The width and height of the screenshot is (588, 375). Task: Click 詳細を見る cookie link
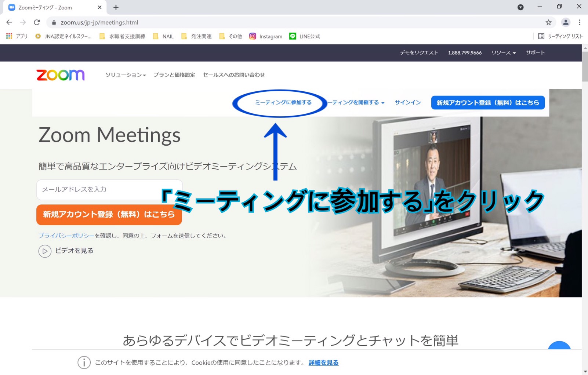pos(323,363)
